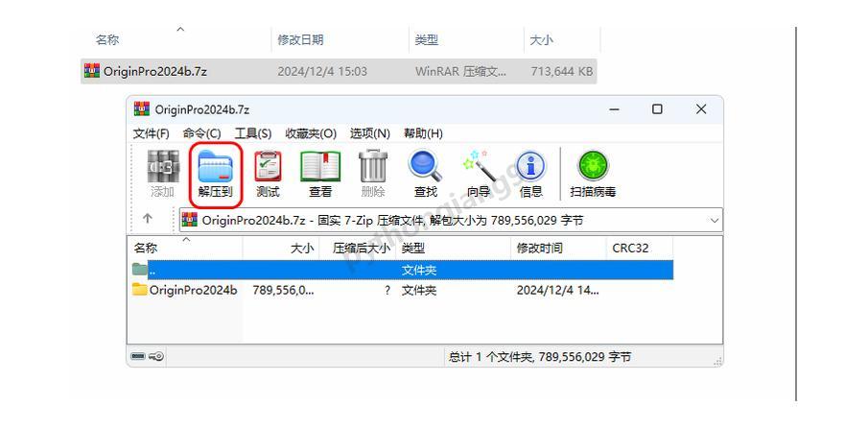Sort by Modified time (修改时间) column
This screenshot has width=868, height=428.
558,248
